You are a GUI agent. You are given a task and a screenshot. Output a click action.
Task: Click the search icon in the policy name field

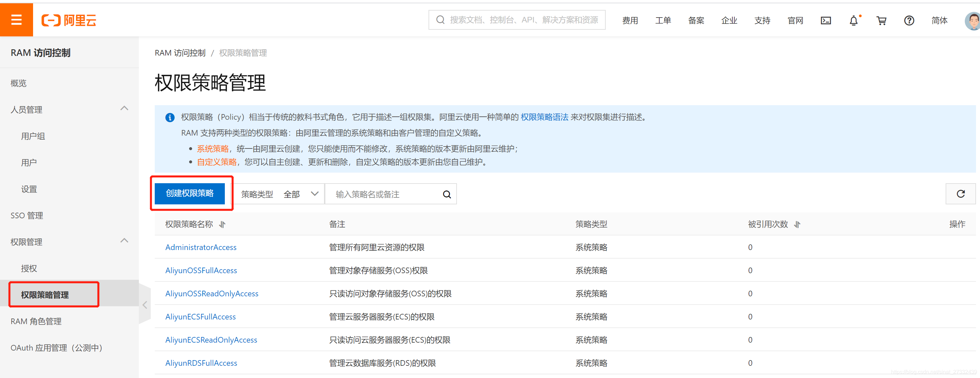tap(447, 194)
